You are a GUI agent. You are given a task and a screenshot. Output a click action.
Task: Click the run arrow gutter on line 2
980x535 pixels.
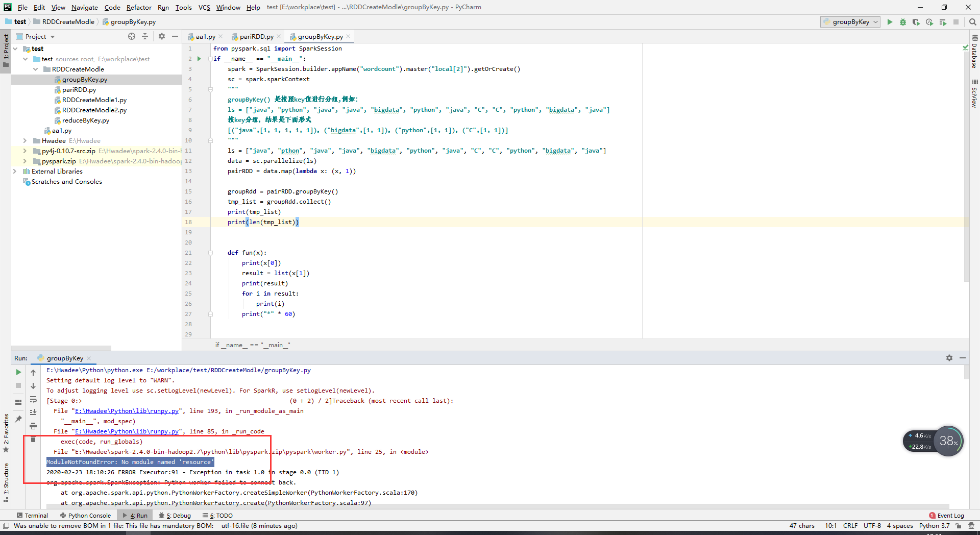(199, 58)
